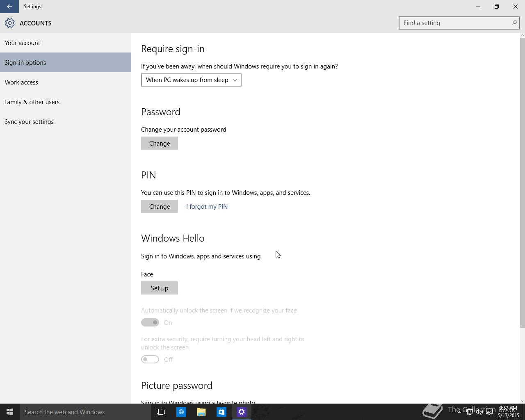This screenshot has width=525, height=420.
Task: Open Sync your settings section
Action: [66, 121]
